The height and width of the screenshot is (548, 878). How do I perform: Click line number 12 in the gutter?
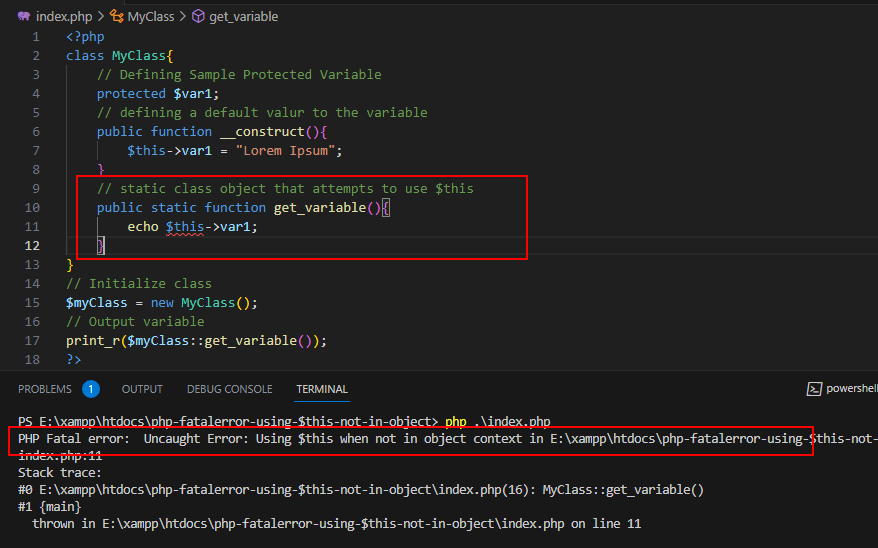32,246
